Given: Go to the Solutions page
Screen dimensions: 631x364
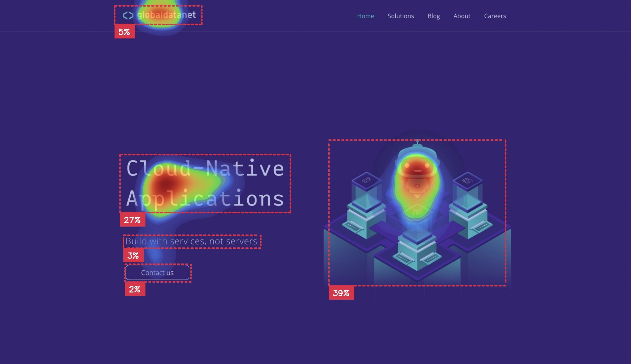Looking at the screenshot, I should (x=401, y=16).
